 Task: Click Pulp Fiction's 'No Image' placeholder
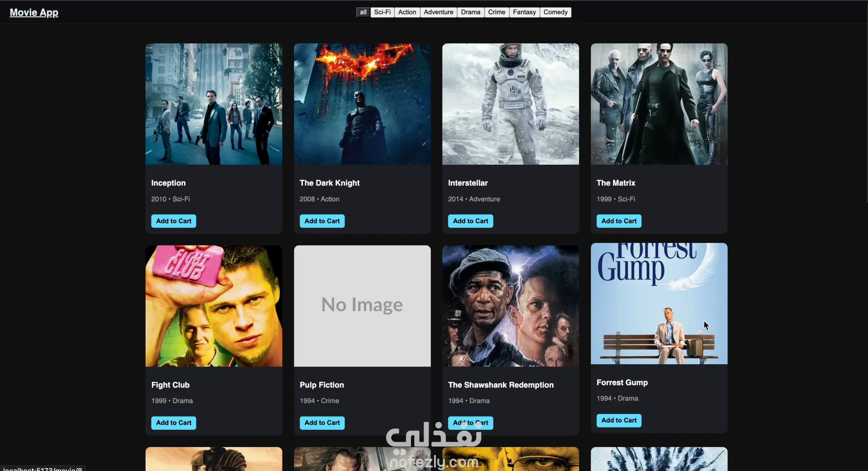(x=362, y=306)
